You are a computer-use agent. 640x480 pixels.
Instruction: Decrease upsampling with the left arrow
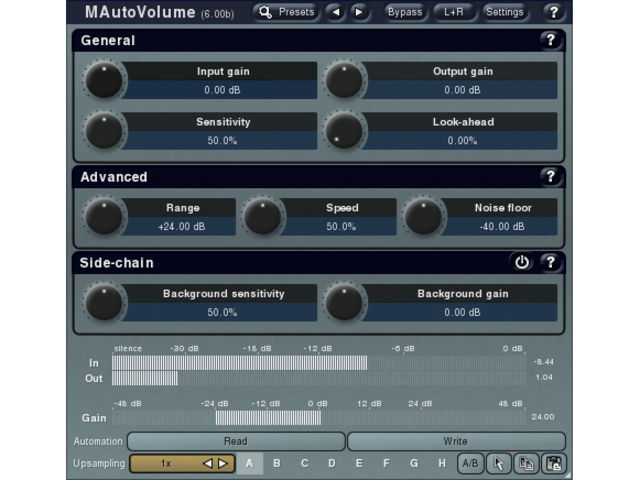208,463
